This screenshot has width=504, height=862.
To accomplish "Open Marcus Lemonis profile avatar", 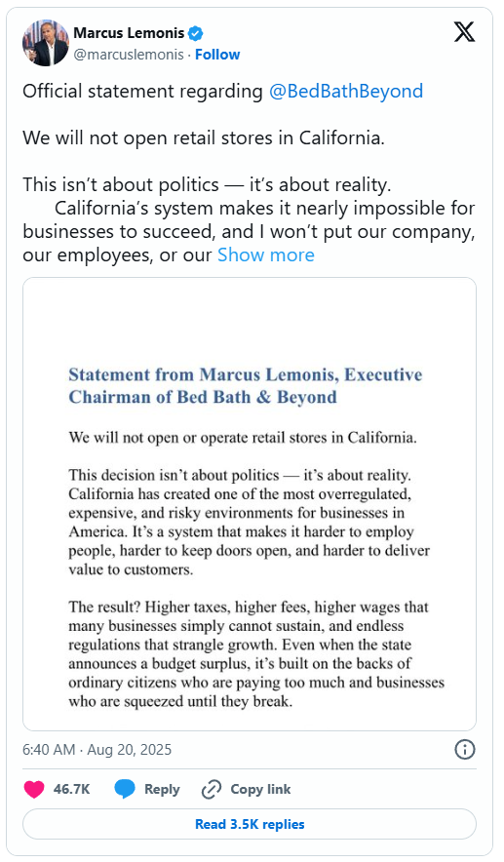I will pos(46,43).
